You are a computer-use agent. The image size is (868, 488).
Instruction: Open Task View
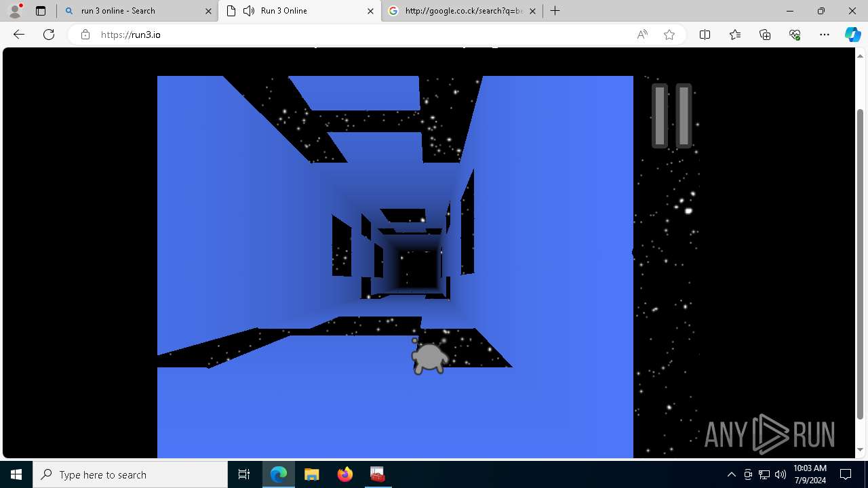[244, 474]
